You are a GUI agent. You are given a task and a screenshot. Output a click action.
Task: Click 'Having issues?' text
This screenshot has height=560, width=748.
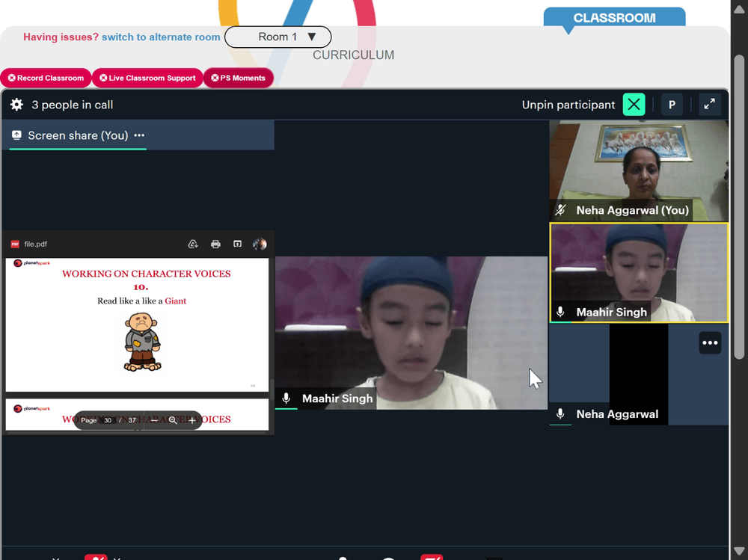pos(61,37)
